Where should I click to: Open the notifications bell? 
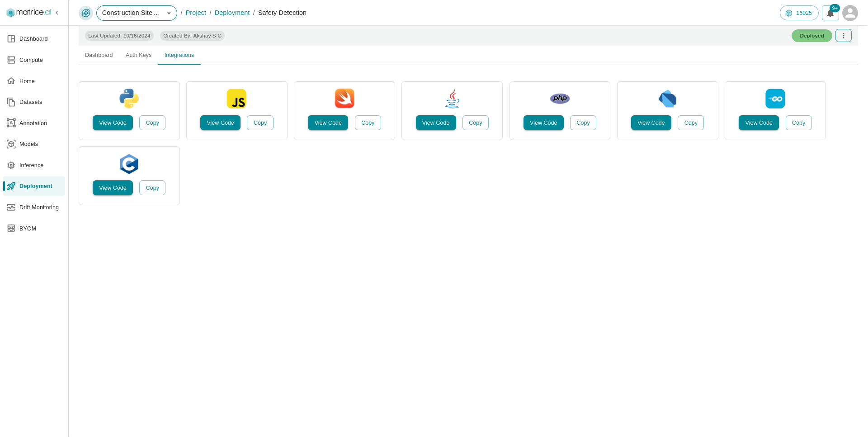tap(830, 13)
